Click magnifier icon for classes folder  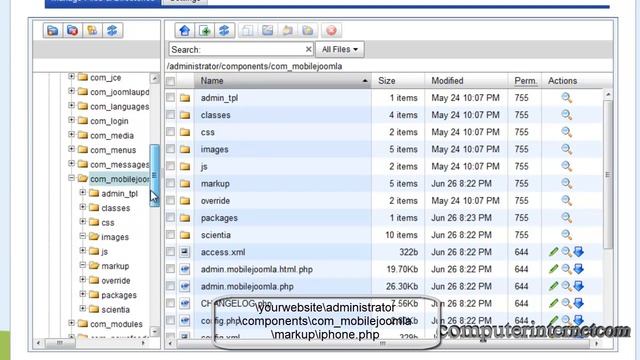click(566, 115)
